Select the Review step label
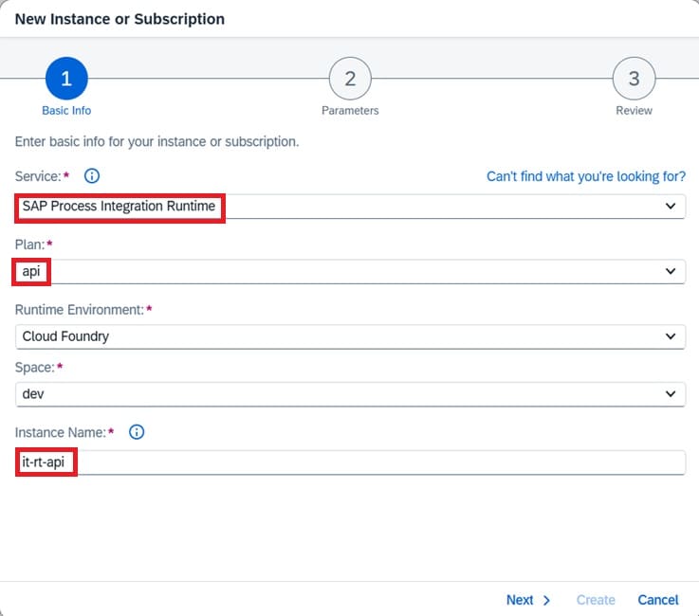This screenshot has height=616, width=699. tap(634, 111)
